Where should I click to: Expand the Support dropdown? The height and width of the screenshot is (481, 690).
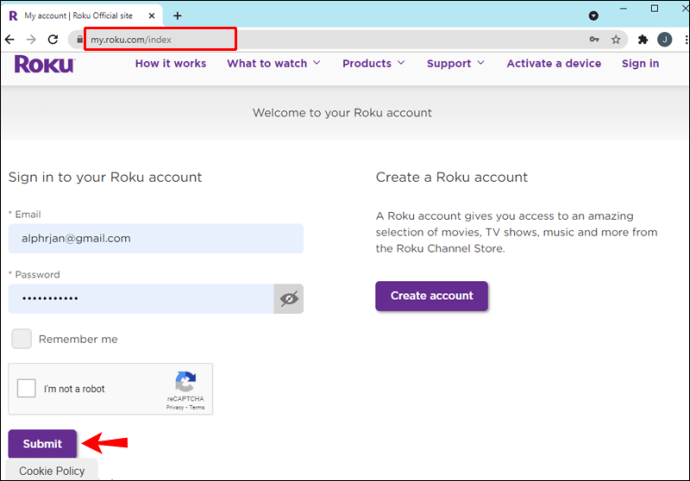tap(455, 63)
